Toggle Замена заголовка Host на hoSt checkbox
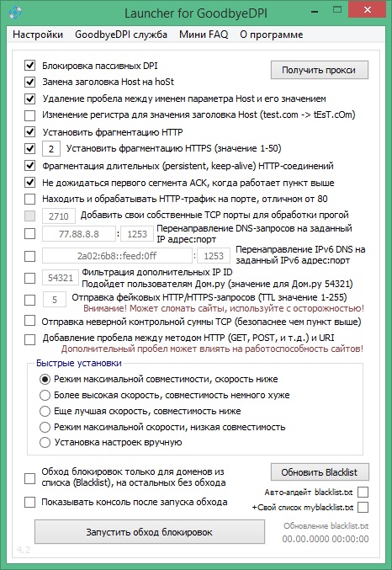 [x=29, y=82]
